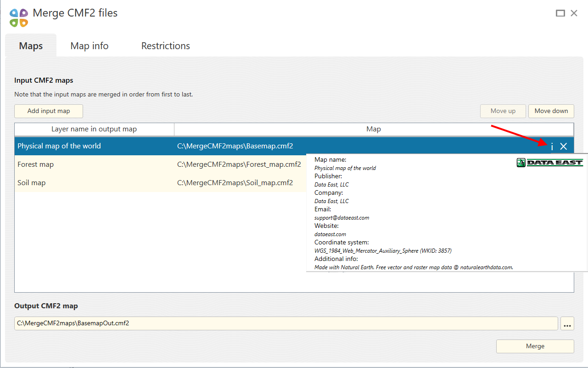
Task: Click the Forest_map.cmf2 path cell
Action: click(239, 164)
